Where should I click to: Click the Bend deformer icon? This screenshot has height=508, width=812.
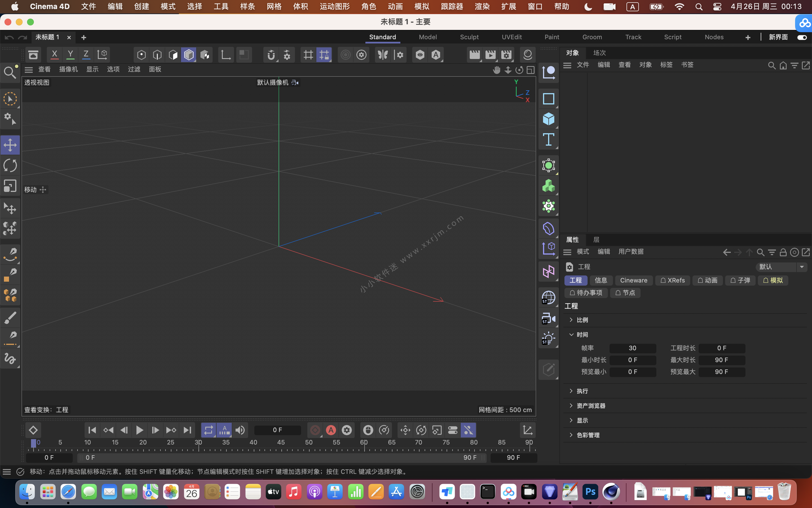pos(549,229)
